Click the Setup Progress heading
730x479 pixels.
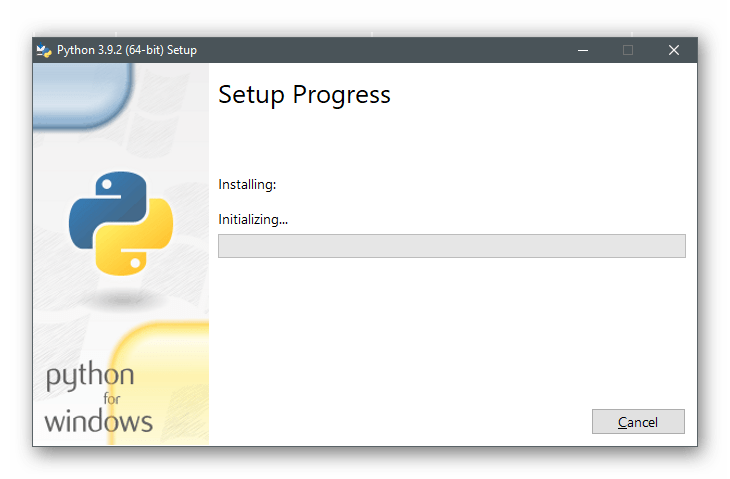(304, 95)
